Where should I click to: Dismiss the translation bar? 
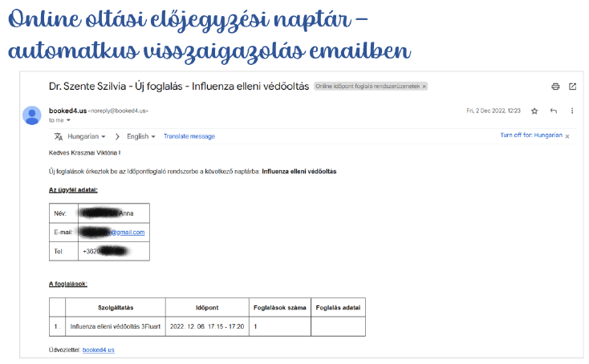[x=567, y=137]
